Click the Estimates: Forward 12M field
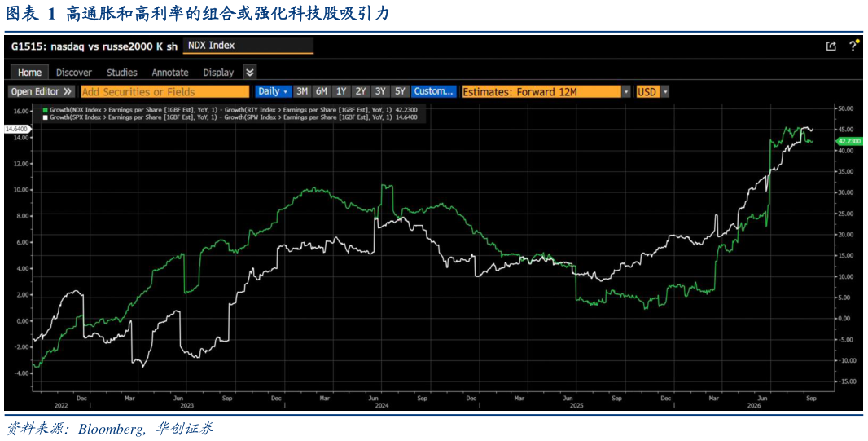The width and height of the screenshot is (868, 441). 541,91
